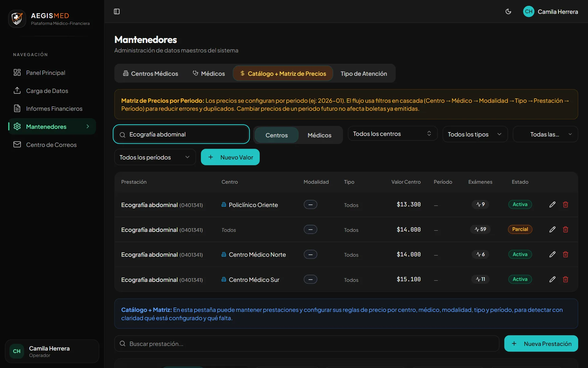Switch price view to Centros
This screenshot has height=368, width=588.
pos(277,135)
